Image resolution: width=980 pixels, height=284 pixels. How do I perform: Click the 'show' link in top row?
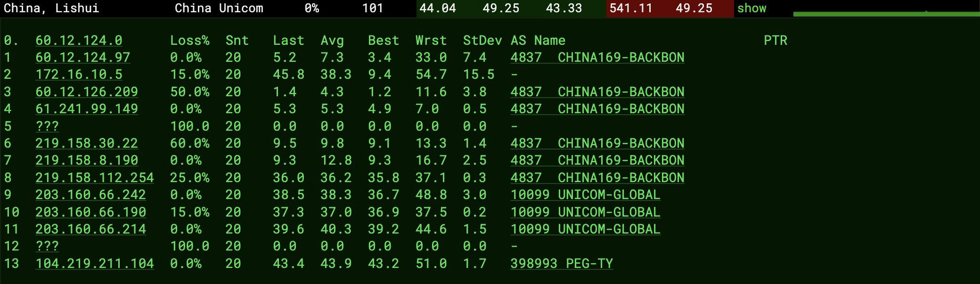[751, 8]
